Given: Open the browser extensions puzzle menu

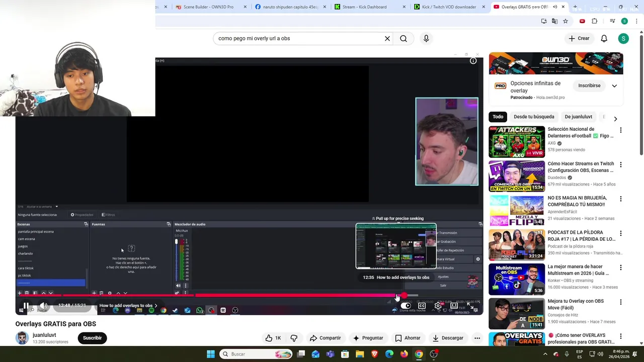Looking at the screenshot, I should (595, 21).
